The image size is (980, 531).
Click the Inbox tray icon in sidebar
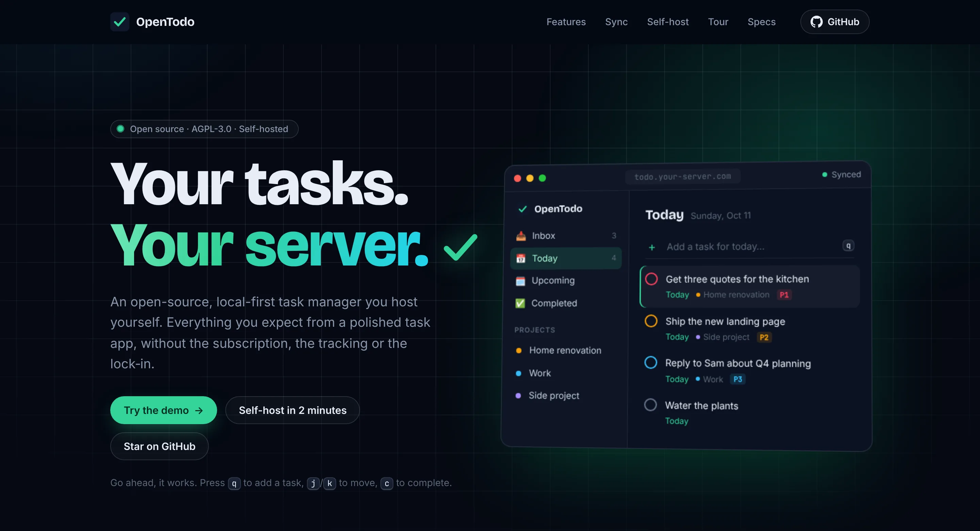click(521, 236)
